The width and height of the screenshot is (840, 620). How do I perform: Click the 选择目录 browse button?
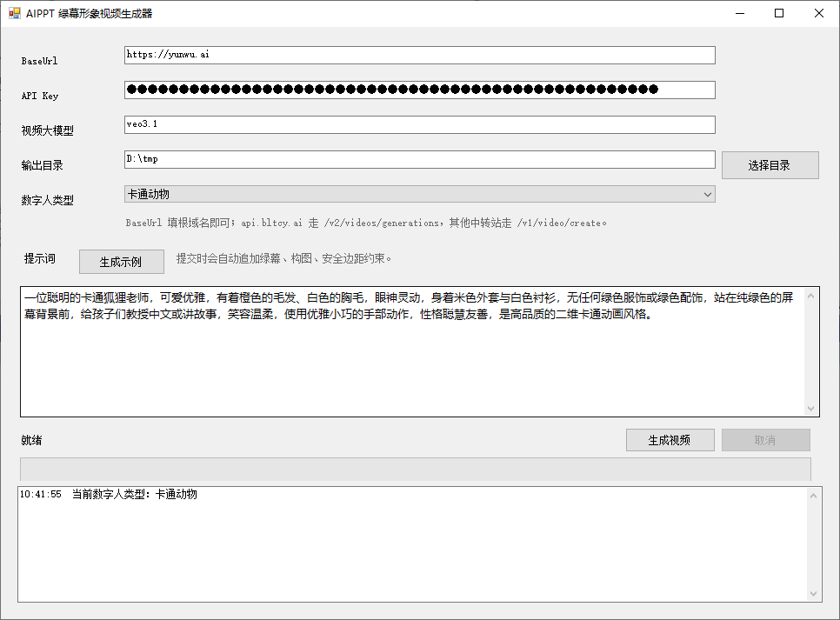tap(770, 165)
